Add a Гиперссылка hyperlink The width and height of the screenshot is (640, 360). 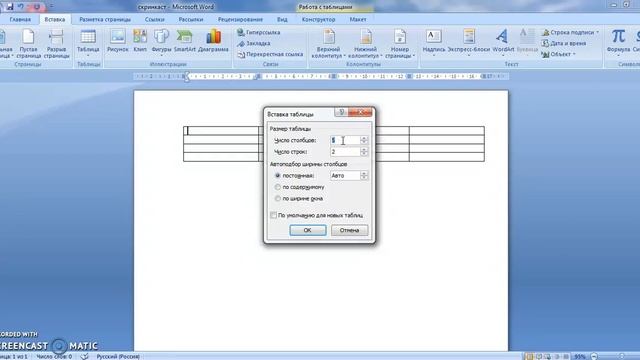coord(259,32)
